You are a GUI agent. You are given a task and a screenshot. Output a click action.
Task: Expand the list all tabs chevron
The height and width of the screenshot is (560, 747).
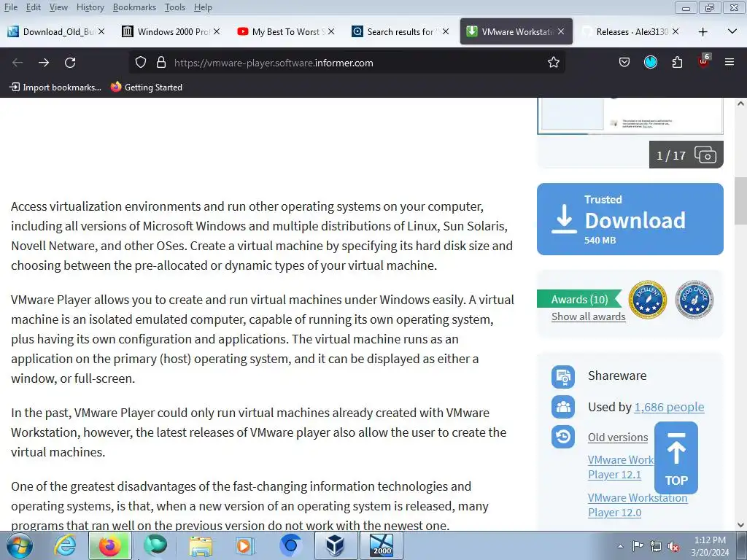pos(732,31)
